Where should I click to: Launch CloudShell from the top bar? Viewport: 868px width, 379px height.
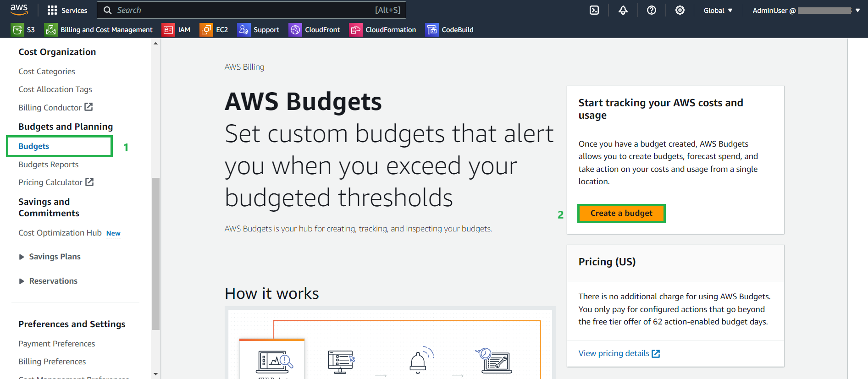(x=594, y=10)
